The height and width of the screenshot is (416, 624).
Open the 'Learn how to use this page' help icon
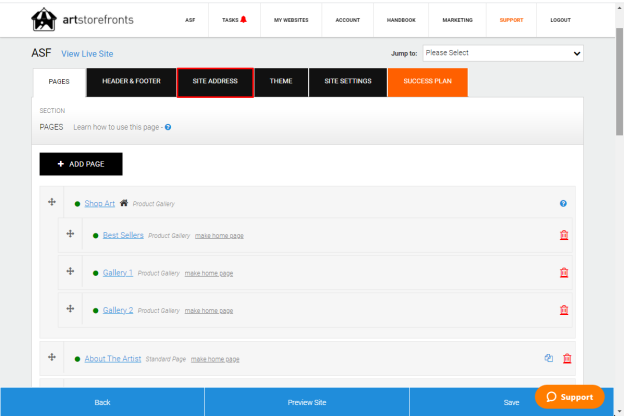(x=168, y=127)
